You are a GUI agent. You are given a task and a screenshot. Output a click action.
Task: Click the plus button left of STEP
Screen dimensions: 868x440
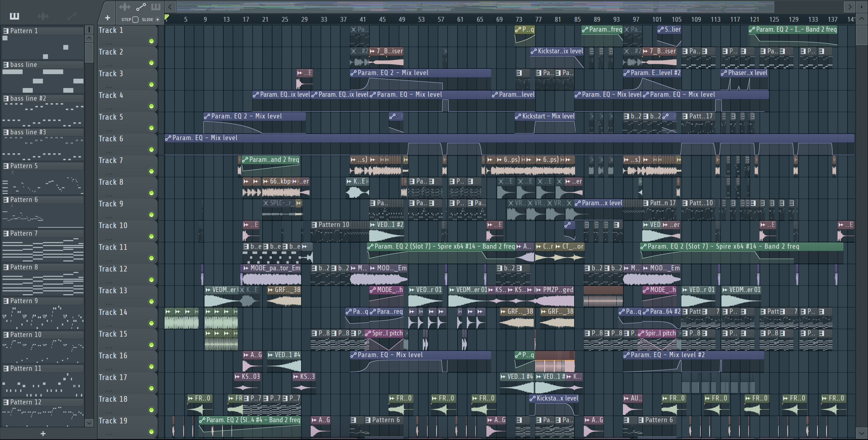coord(108,17)
